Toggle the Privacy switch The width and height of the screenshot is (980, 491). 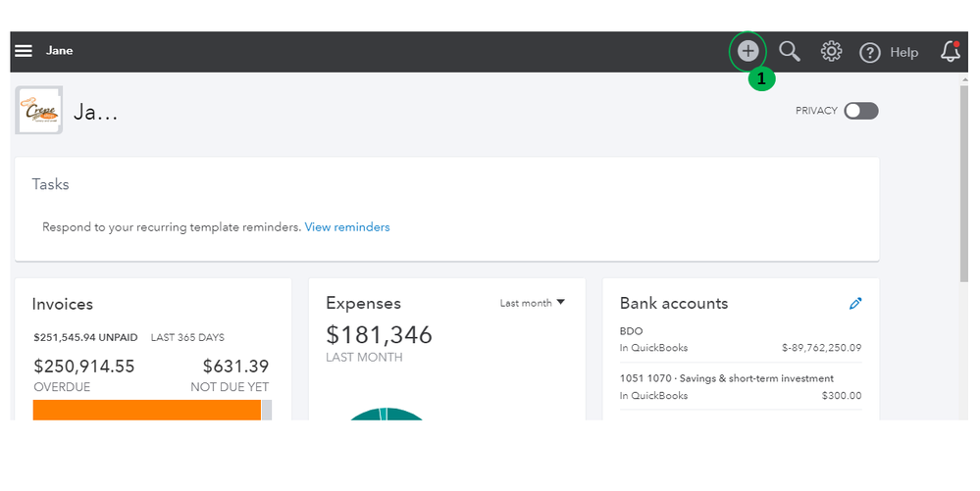click(861, 111)
